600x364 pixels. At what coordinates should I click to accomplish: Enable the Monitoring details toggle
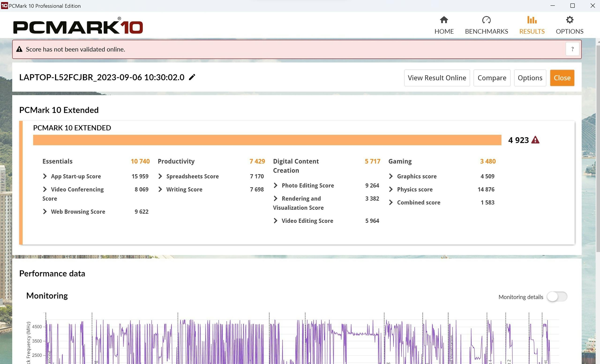click(x=557, y=297)
